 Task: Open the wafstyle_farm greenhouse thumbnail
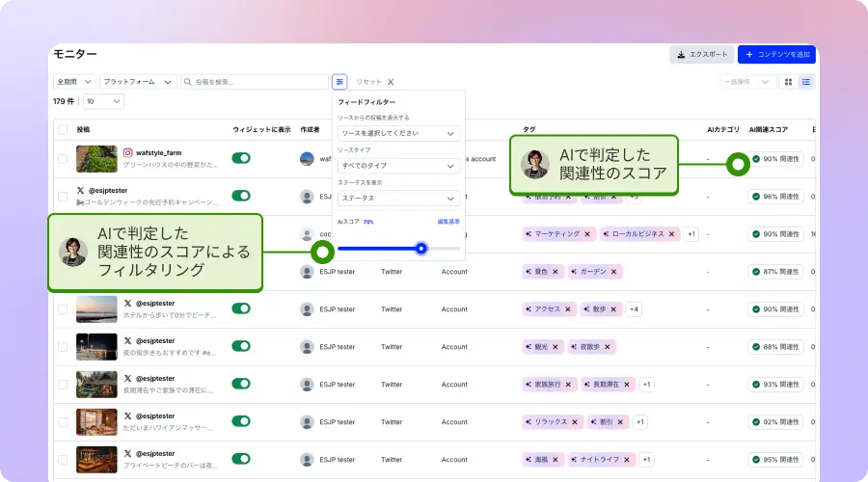click(x=96, y=159)
